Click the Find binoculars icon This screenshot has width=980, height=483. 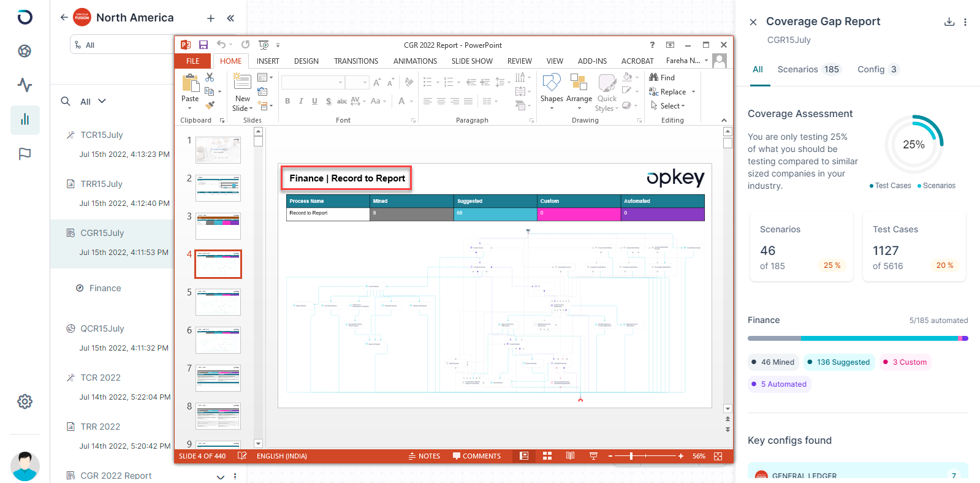(653, 77)
